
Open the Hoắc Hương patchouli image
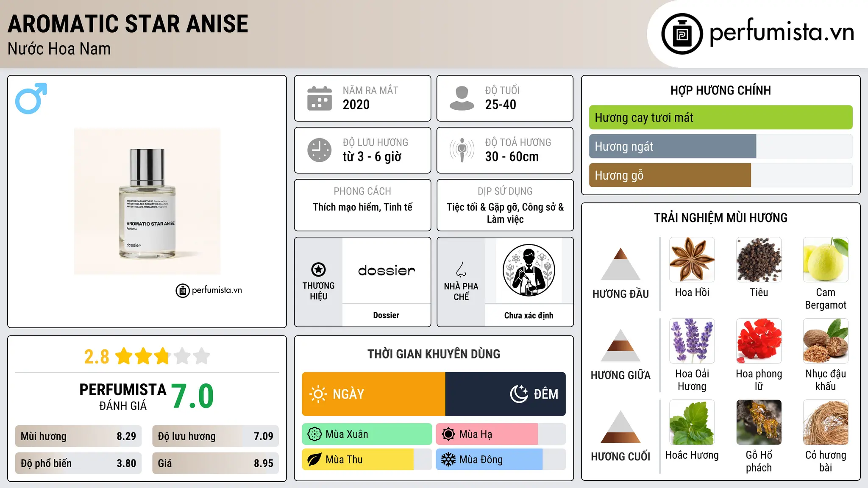692,422
